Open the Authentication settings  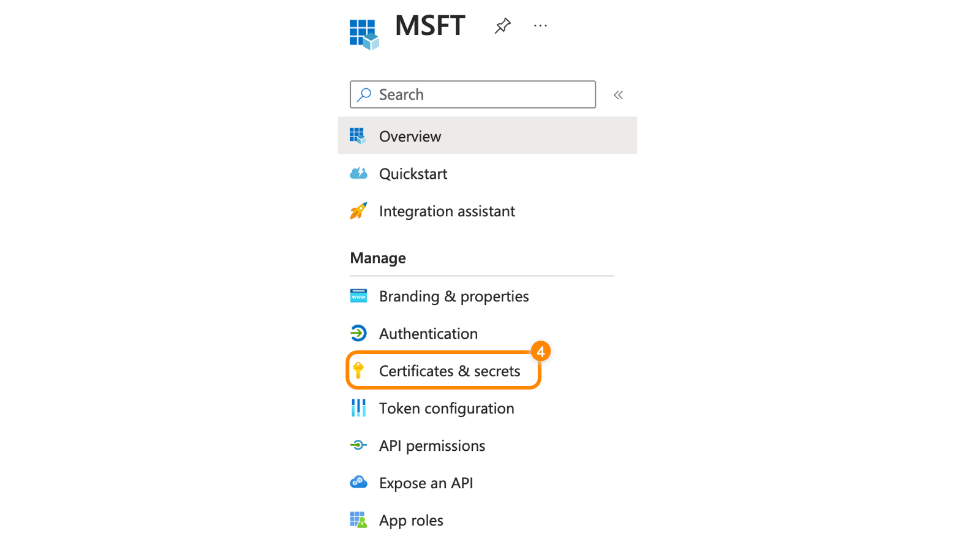(x=428, y=334)
